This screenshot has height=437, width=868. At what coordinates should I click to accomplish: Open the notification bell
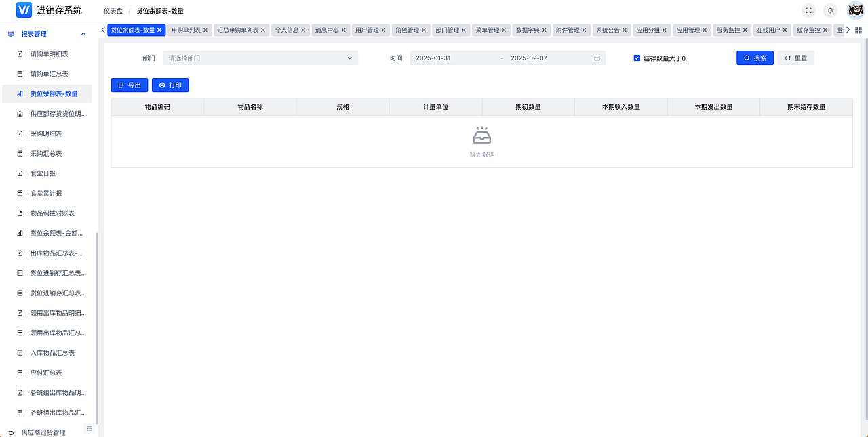(x=830, y=10)
